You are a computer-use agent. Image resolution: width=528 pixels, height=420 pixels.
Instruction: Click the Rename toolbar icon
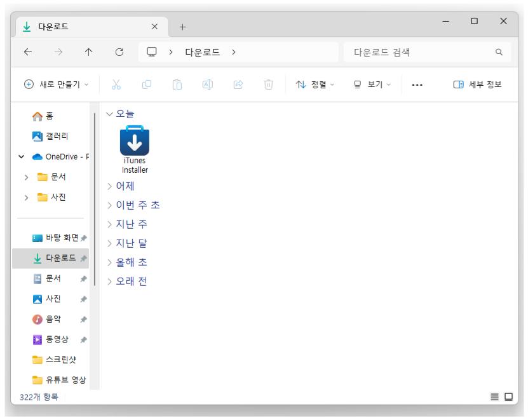(x=207, y=85)
